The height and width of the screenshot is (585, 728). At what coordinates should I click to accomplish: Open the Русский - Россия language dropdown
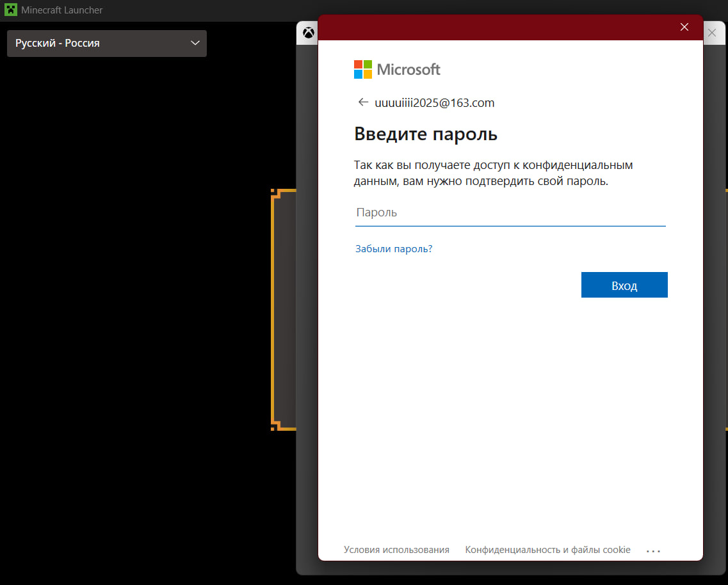107,43
